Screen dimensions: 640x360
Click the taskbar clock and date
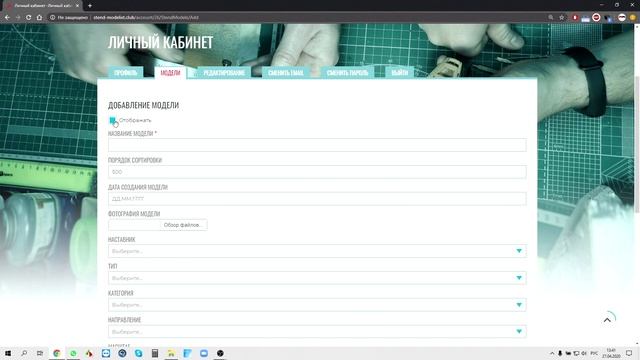(611, 353)
